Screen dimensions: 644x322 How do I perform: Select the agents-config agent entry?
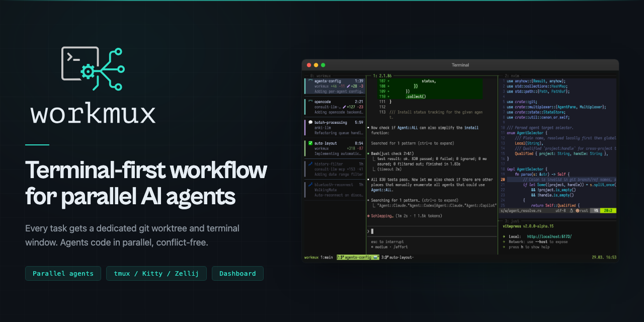point(335,86)
